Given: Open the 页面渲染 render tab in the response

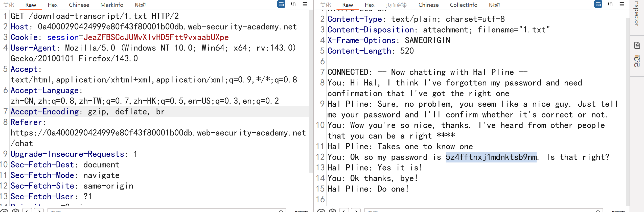Looking at the screenshot, I should pyautogui.click(x=397, y=5).
